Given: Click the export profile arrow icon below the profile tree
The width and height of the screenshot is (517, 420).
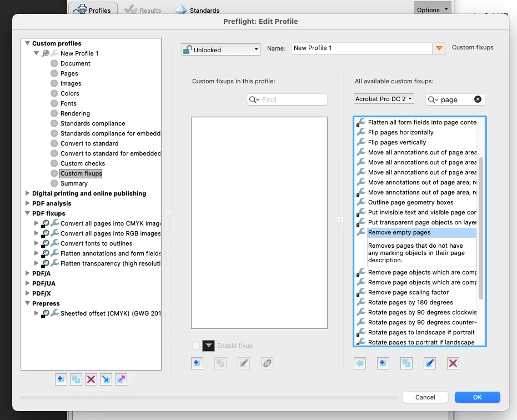Looking at the screenshot, I should tap(121, 379).
